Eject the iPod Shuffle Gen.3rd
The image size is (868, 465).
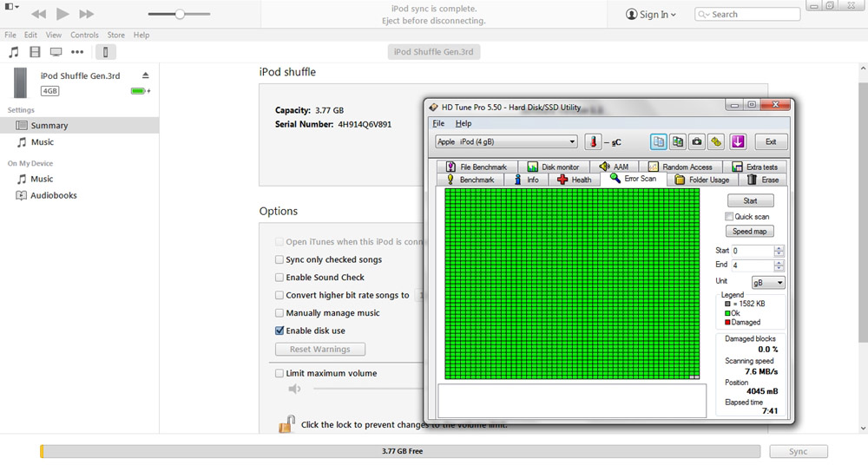(146, 75)
